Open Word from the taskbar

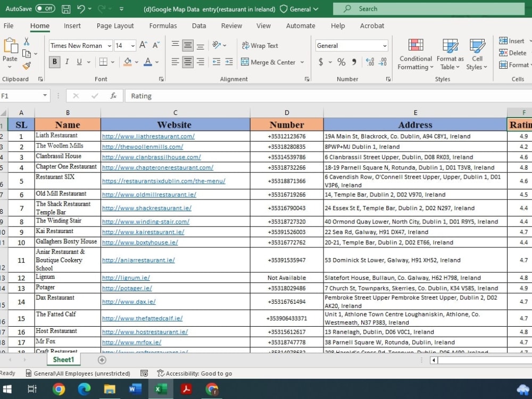click(135, 389)
